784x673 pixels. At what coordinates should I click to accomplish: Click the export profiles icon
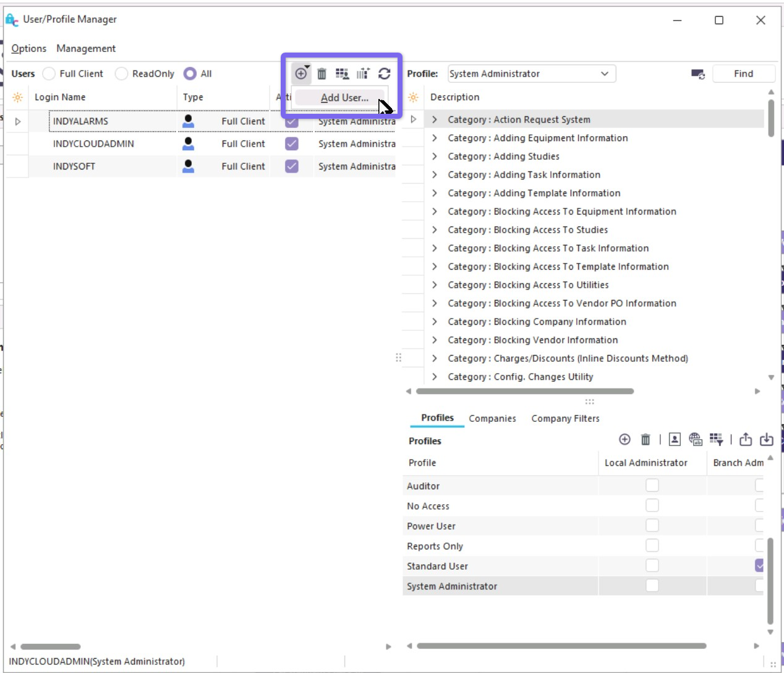[x=746, y=439]
